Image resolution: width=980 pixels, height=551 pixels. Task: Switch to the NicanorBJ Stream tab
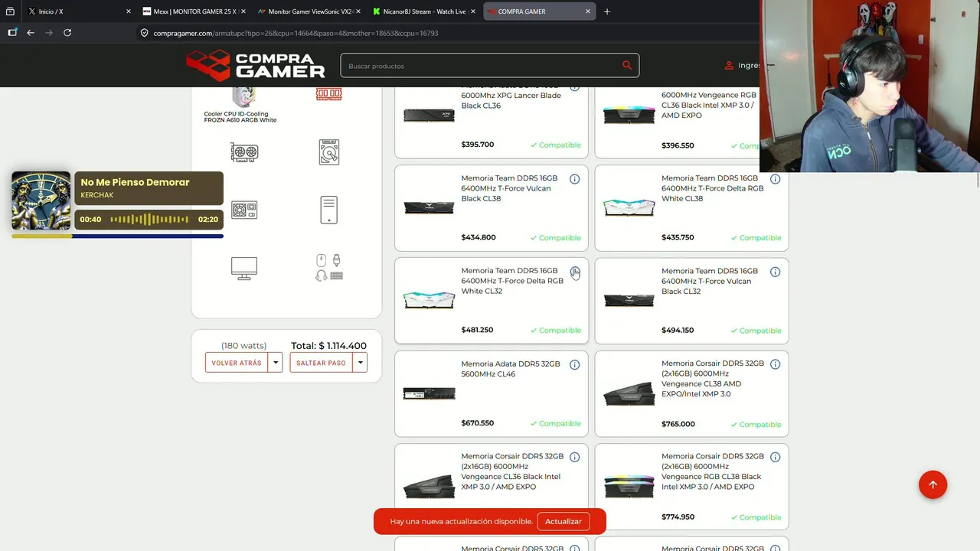423,11
